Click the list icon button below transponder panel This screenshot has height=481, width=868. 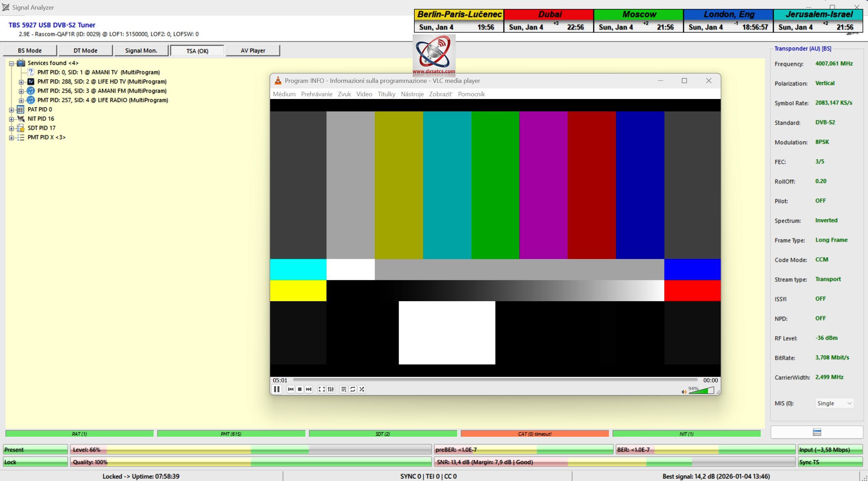pyautogui.click(x=817, y=432)
